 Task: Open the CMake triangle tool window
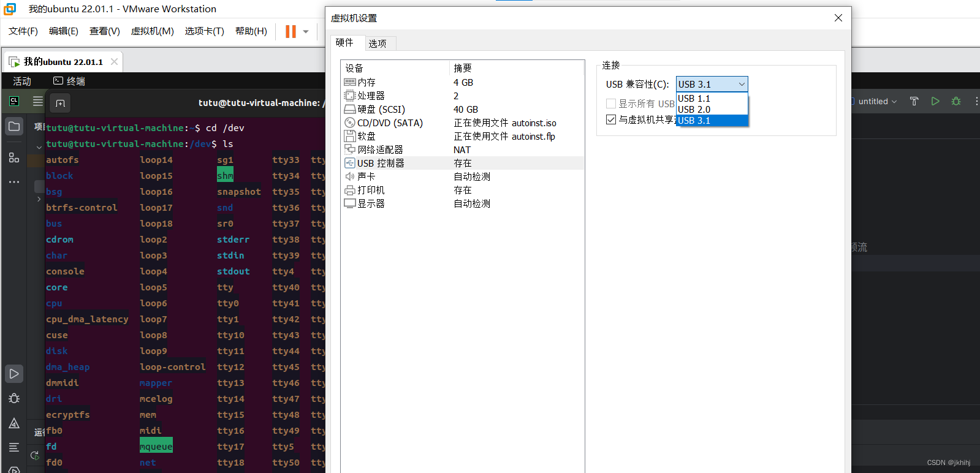click(14, 423)
